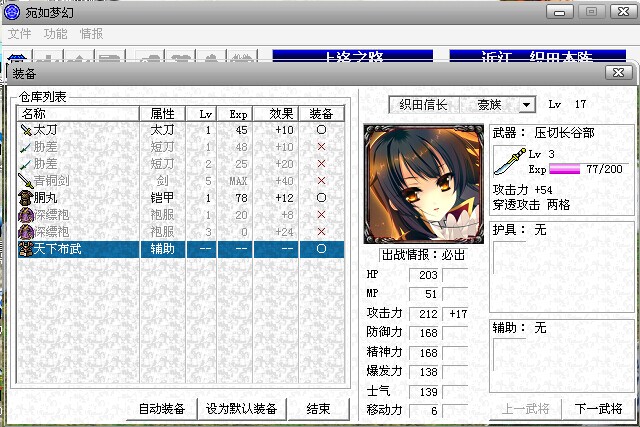Click the 天下布武 auxiliary item icon

(x=26, y=249)
